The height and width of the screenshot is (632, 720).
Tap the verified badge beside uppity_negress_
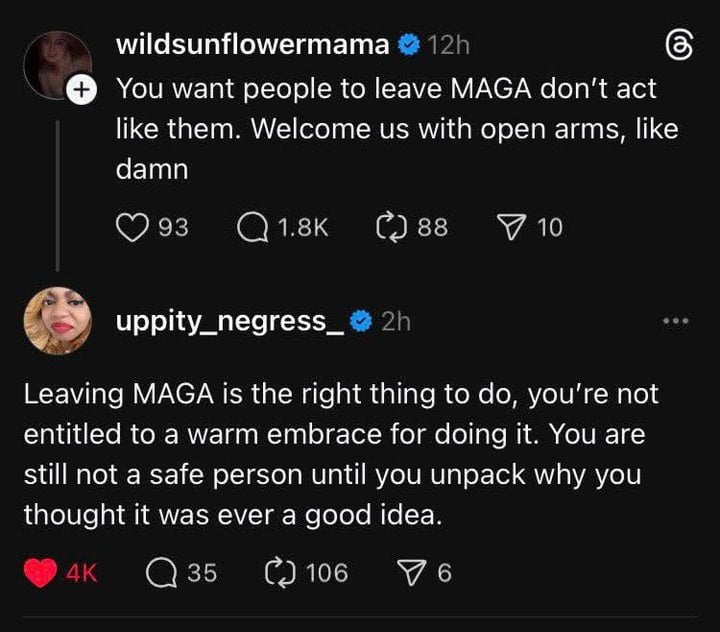364,320
